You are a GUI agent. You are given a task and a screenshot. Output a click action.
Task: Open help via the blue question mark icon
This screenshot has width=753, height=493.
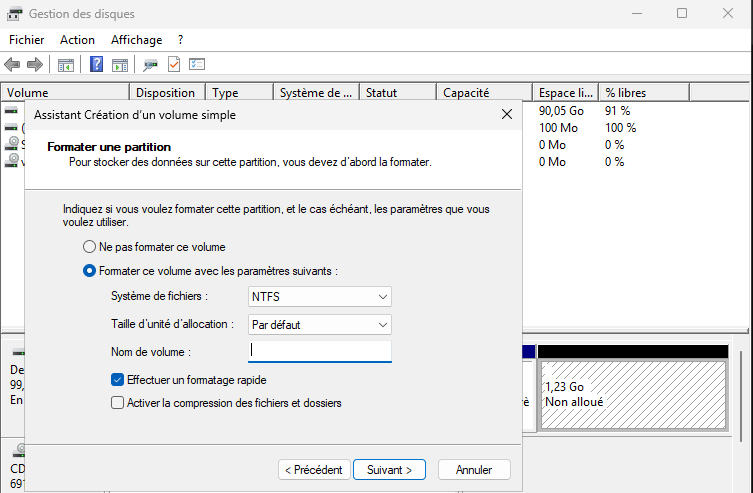click(97, 65)
